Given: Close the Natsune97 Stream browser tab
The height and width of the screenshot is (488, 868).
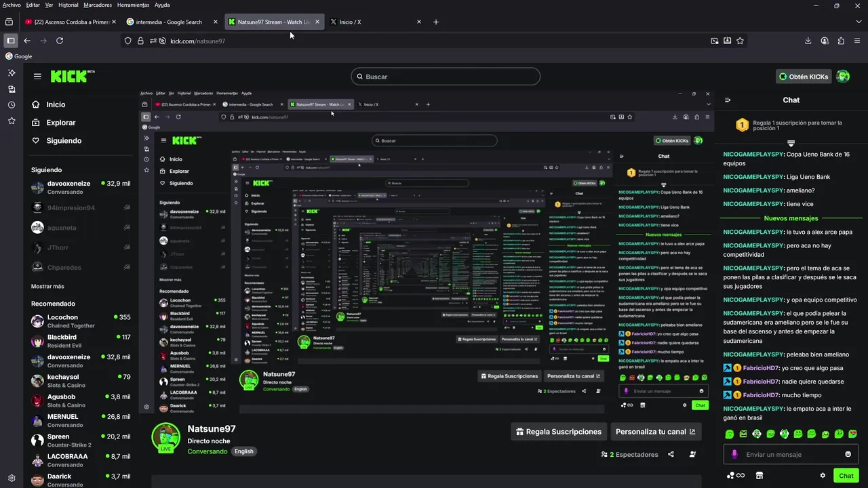Looking at the screenshot, I should pyautogui.click(x=317, y=22).
